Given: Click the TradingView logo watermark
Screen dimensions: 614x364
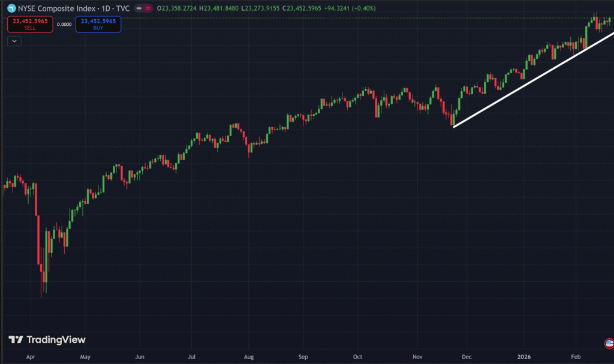Looking at the screenshot, I should pos(47,340).
